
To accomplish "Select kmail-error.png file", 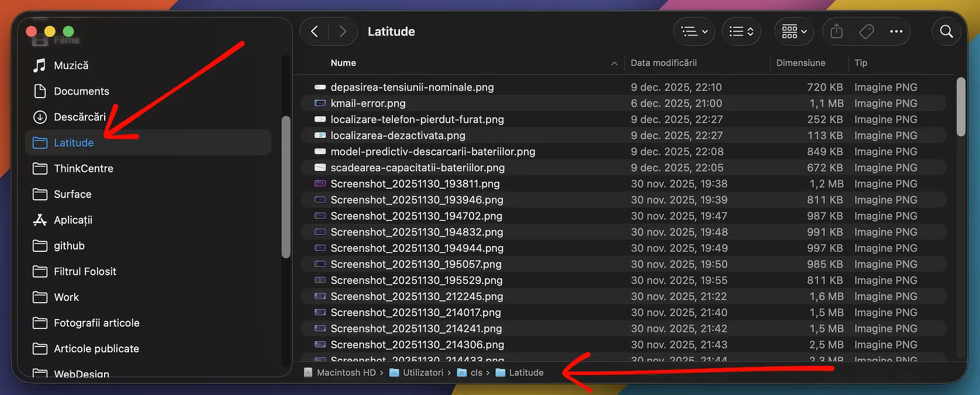I will pyautogui.click(x=368, y=103).
